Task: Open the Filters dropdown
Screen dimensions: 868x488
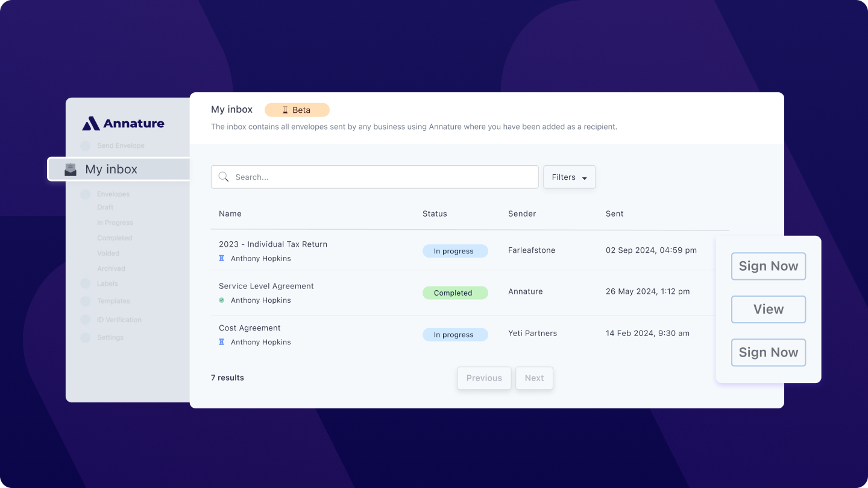Action: tap(569, 177)
